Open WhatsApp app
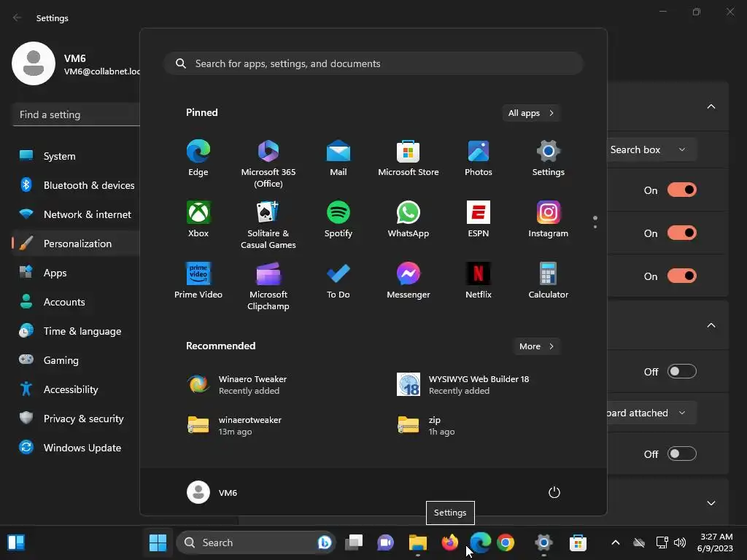747x560 pixels. point(409,220)
